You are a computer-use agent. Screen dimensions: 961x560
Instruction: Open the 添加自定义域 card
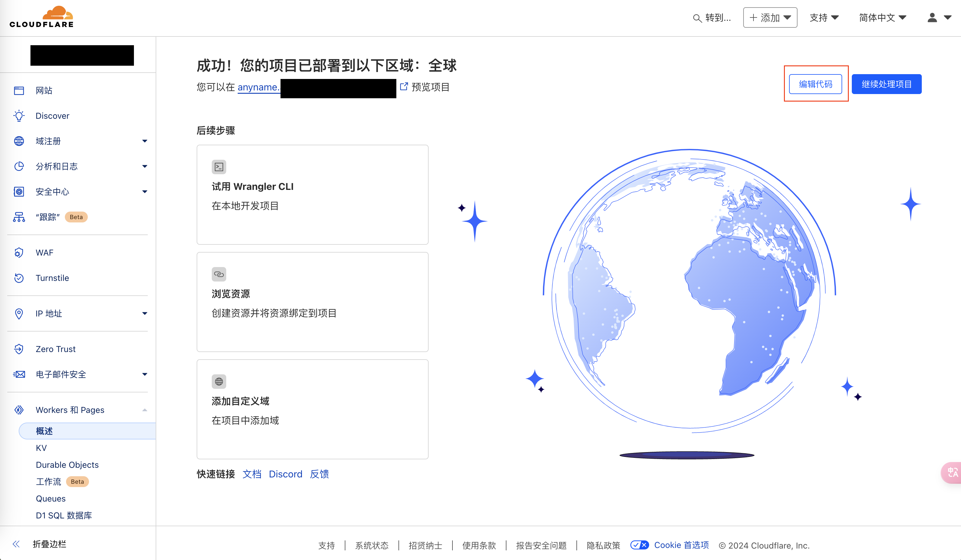312,409
